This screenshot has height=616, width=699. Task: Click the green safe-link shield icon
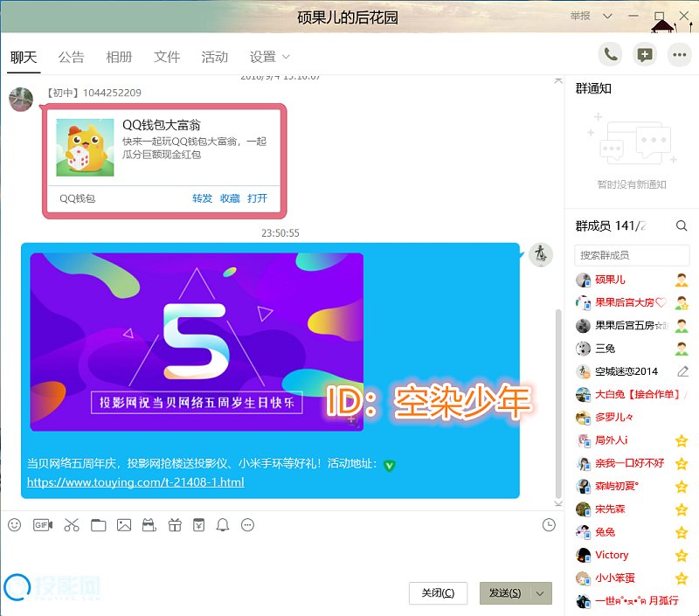[389, 466]
